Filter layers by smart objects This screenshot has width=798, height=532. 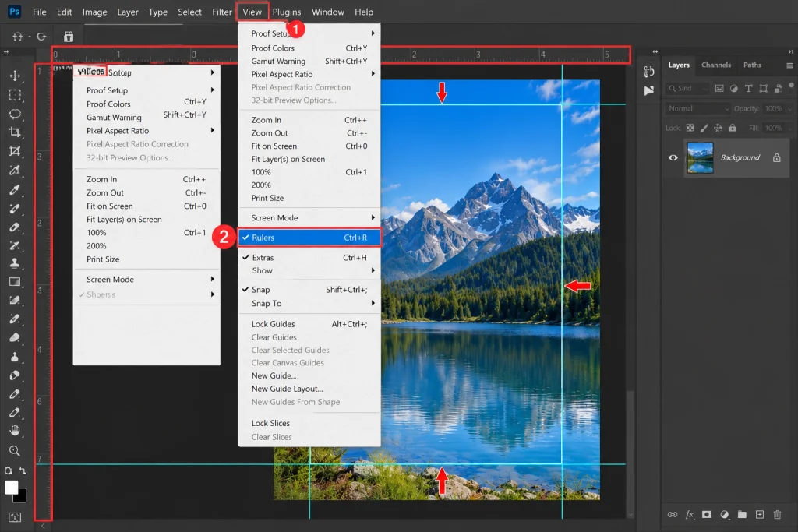coord(779,89)
